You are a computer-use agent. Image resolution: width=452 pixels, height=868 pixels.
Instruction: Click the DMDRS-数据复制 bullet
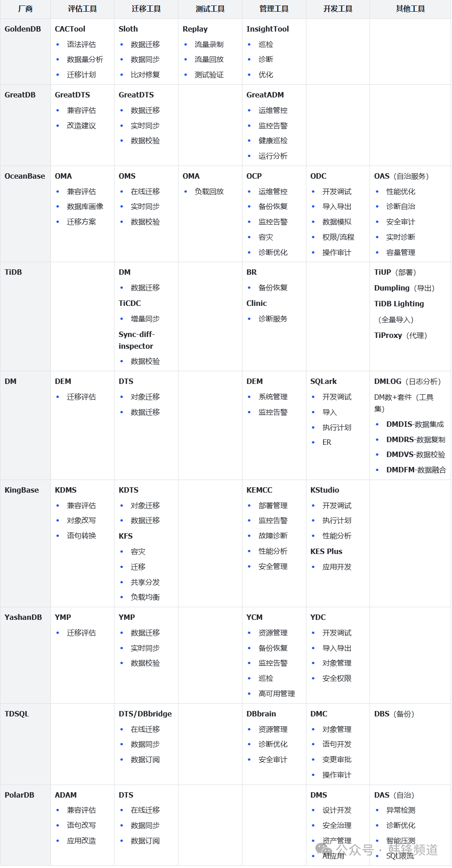coord(415,439)
